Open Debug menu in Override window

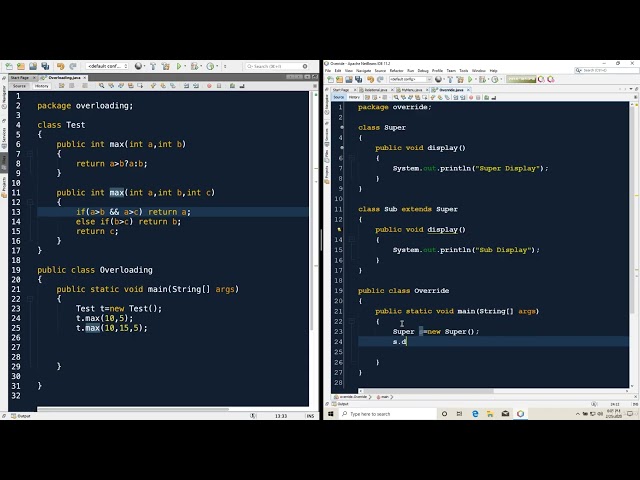pos(423,71)
